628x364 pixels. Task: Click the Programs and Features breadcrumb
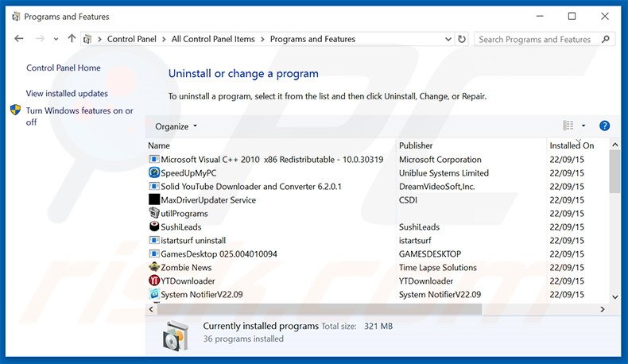[x=312, y=39]
